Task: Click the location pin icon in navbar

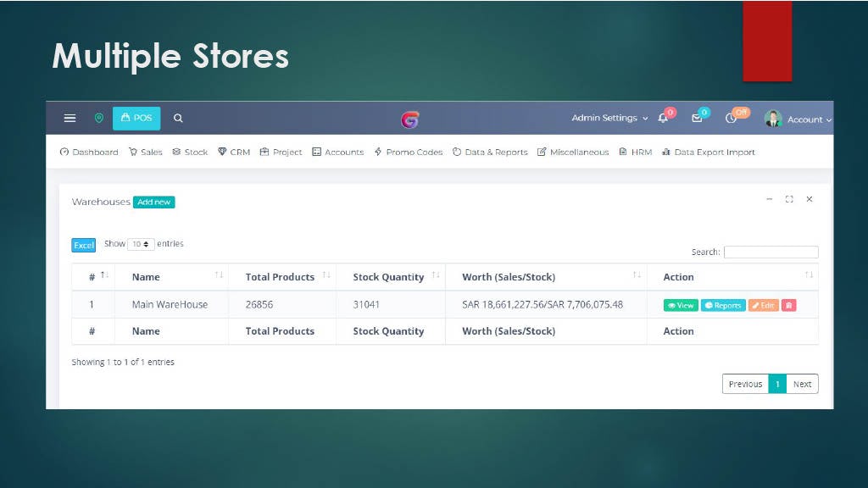Action: pos(99,118)
